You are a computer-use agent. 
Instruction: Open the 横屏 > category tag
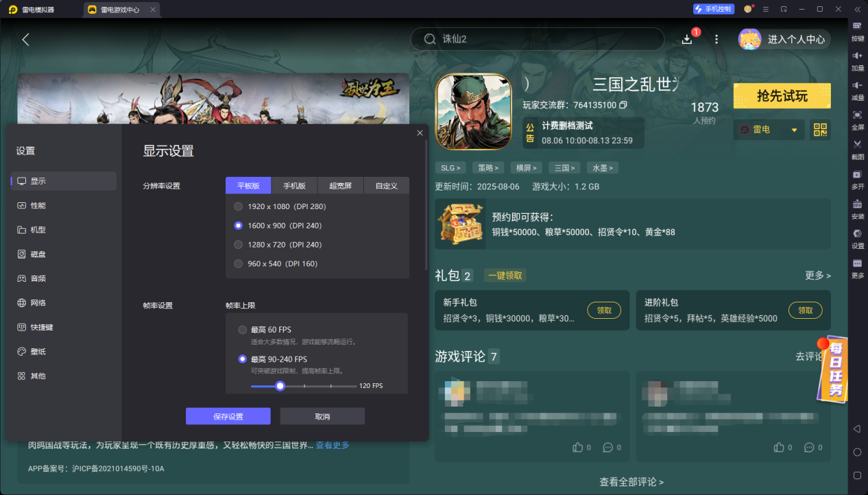(526, 167)
